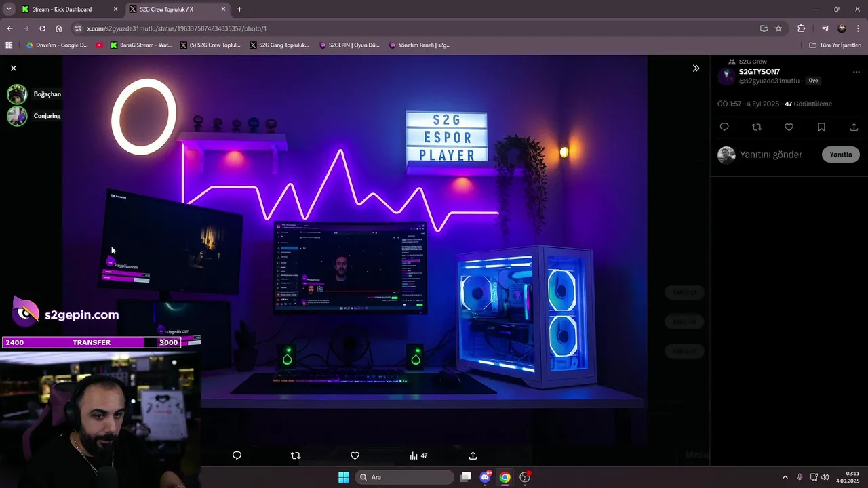The height and width of the screenshot is (488, 868).
Task: Click the reply icon below the photo
Action: (237, 455)
